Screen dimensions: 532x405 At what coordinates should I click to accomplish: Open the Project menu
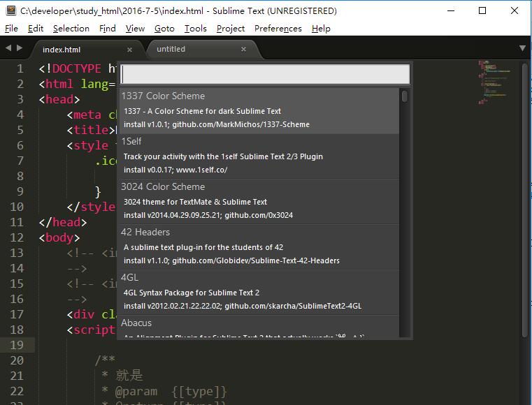[230, 29]
